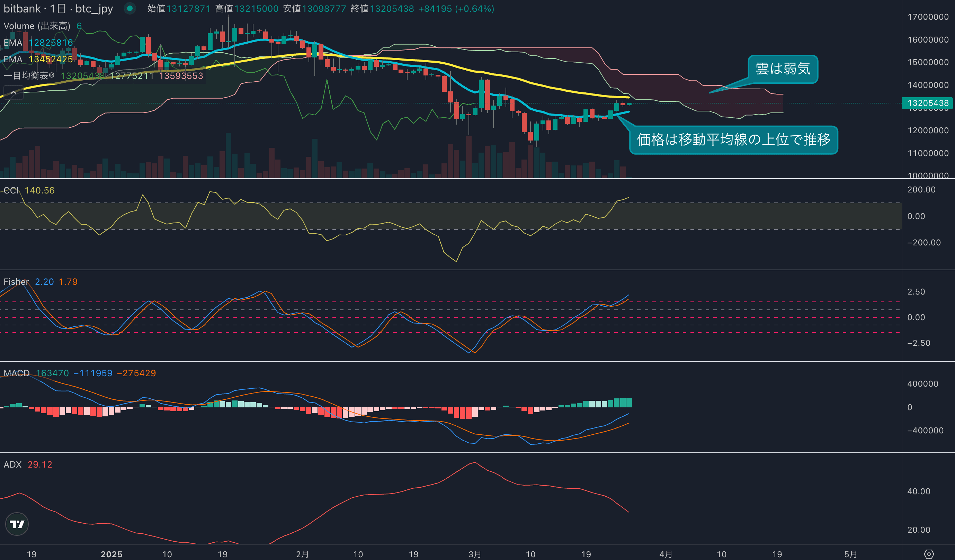Select the cyan EMA 12825816 legend

pos(38,43)
